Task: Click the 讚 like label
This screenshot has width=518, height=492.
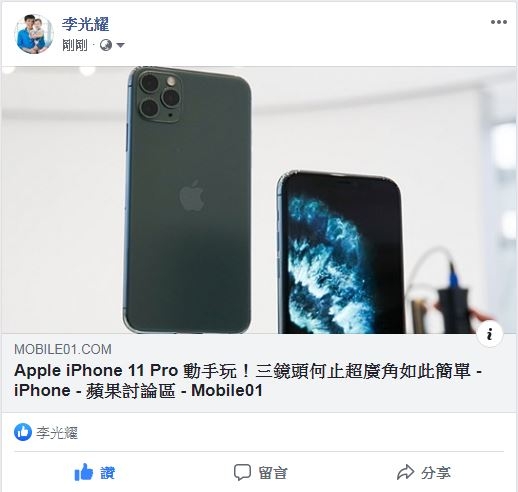Action: point(107,473)
